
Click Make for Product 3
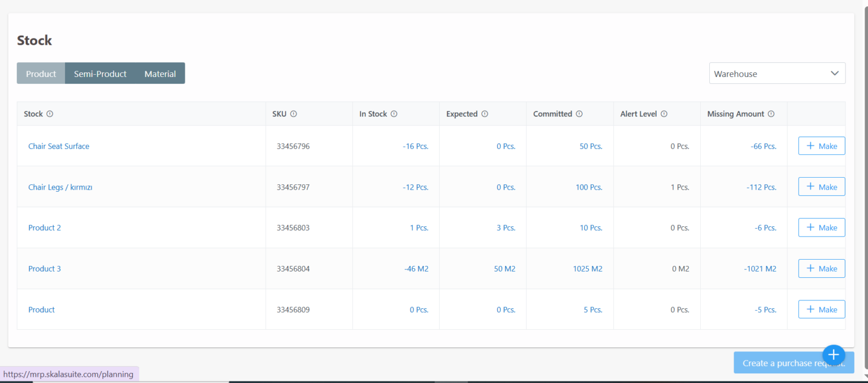pos(821,268)
